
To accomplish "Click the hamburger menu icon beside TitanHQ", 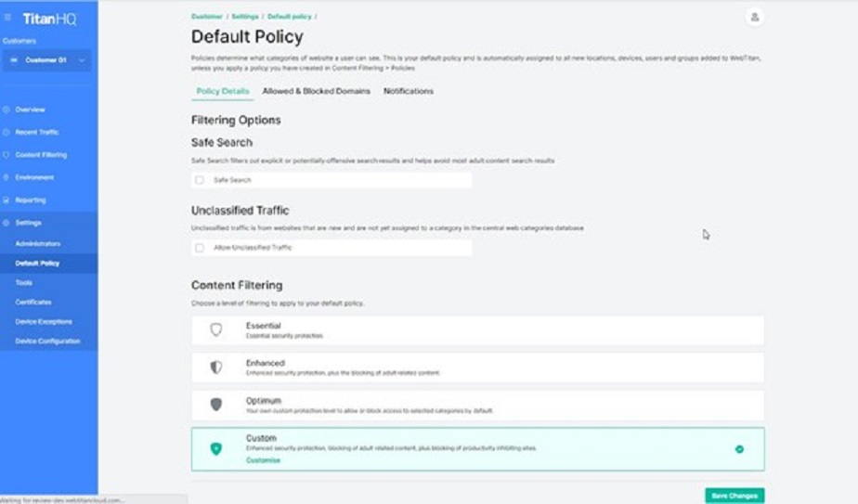I will [x=8, y=18].
